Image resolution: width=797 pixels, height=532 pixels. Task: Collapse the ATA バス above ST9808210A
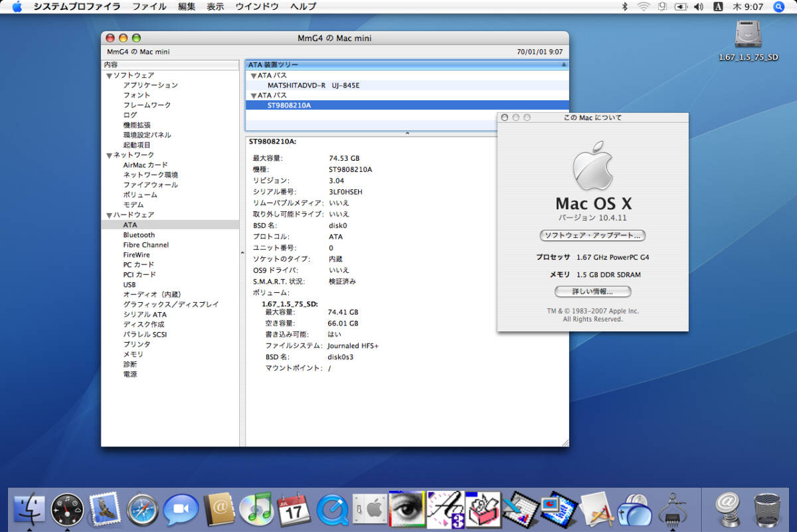[254, 96]
